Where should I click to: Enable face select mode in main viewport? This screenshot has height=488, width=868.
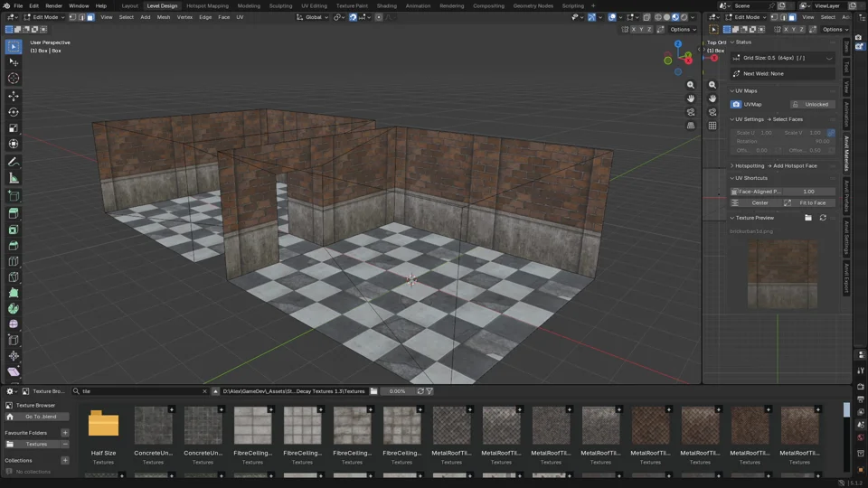[x=90, y=17]
